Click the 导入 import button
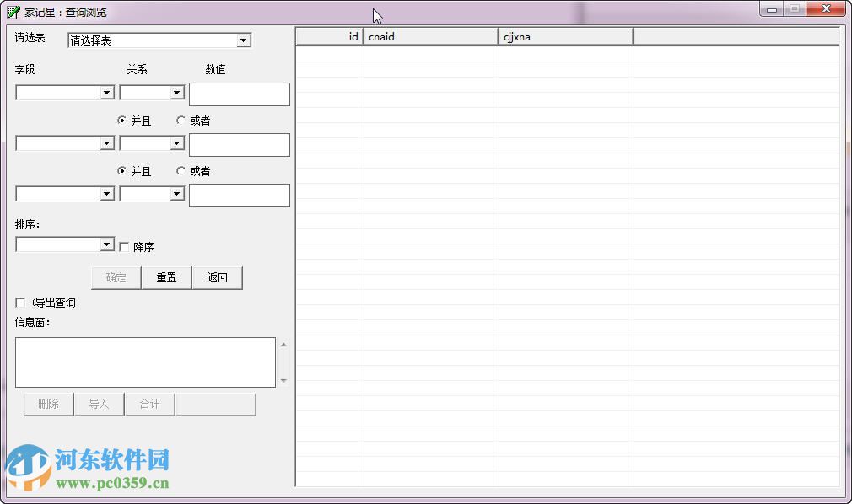852x504 pixels. pos(99,404)
